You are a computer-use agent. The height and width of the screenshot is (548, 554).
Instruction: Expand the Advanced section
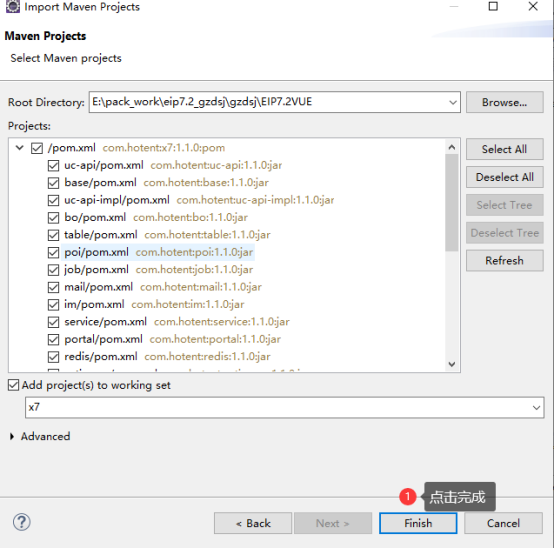pyautogui.click(x=12, y=437)
